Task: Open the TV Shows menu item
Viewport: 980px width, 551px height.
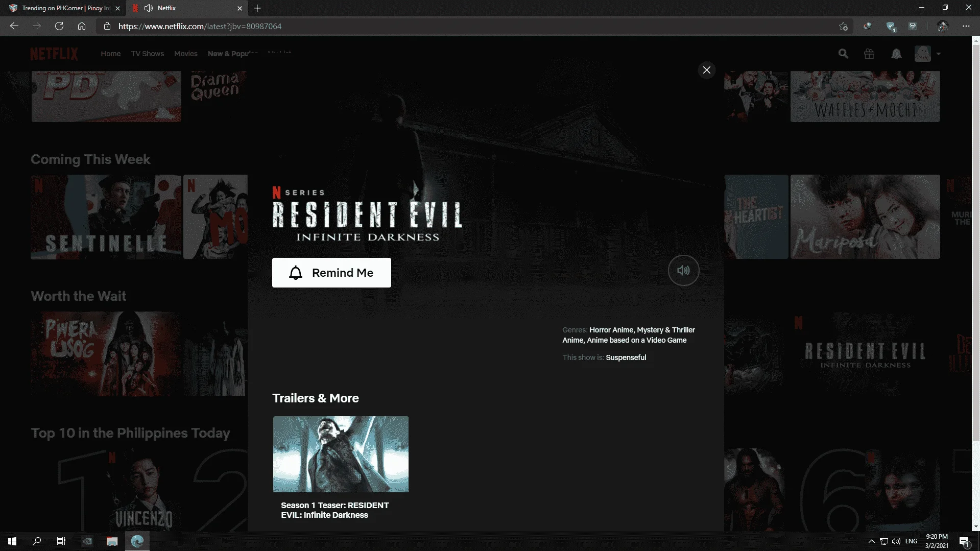Action: pos(148,54)
